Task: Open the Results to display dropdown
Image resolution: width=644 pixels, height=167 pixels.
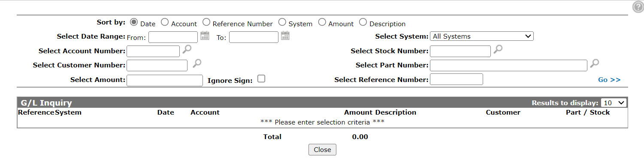Action: [614, 103]
